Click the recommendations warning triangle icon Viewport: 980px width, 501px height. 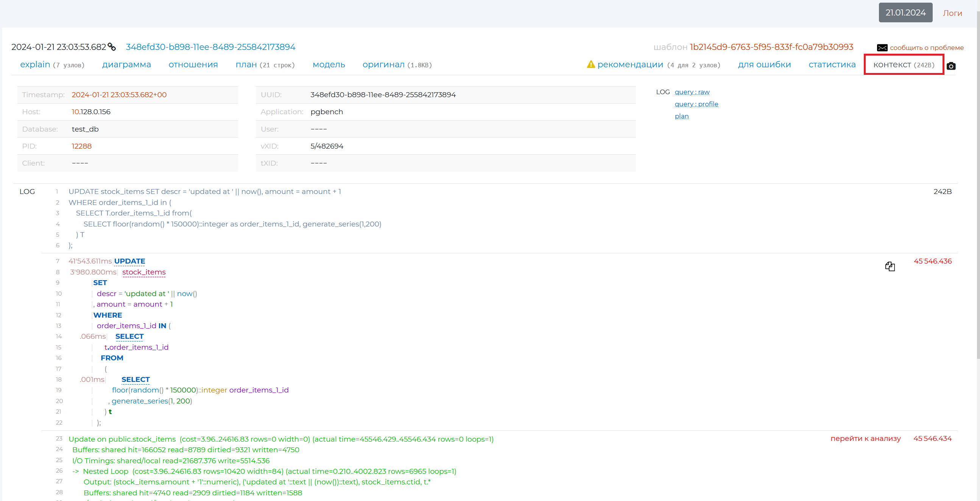pos(590,65)
